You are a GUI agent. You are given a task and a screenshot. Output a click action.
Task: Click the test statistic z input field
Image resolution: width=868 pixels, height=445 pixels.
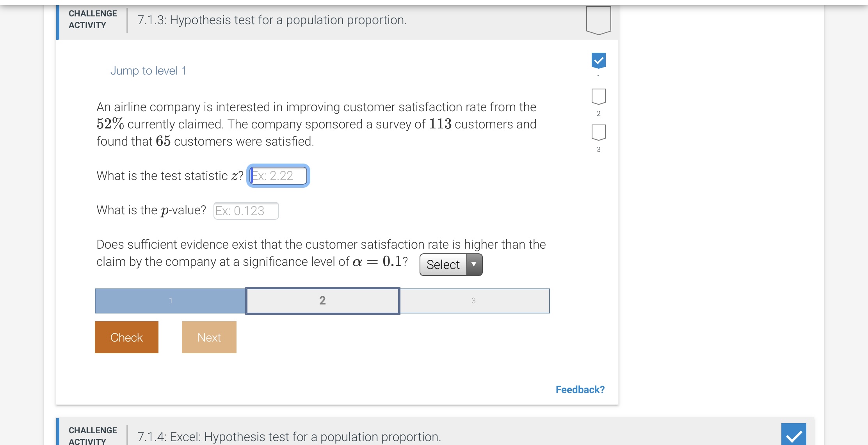pyautogui.click(x=277, y=176)
